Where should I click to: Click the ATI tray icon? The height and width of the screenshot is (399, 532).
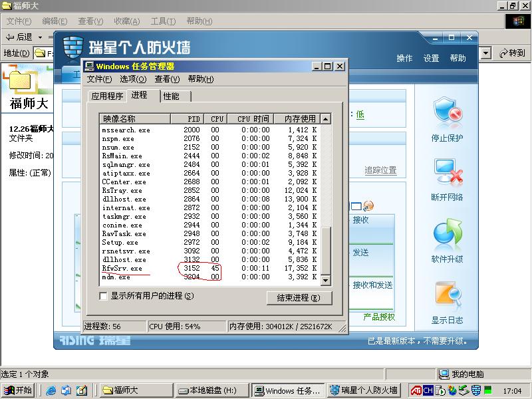416,390
